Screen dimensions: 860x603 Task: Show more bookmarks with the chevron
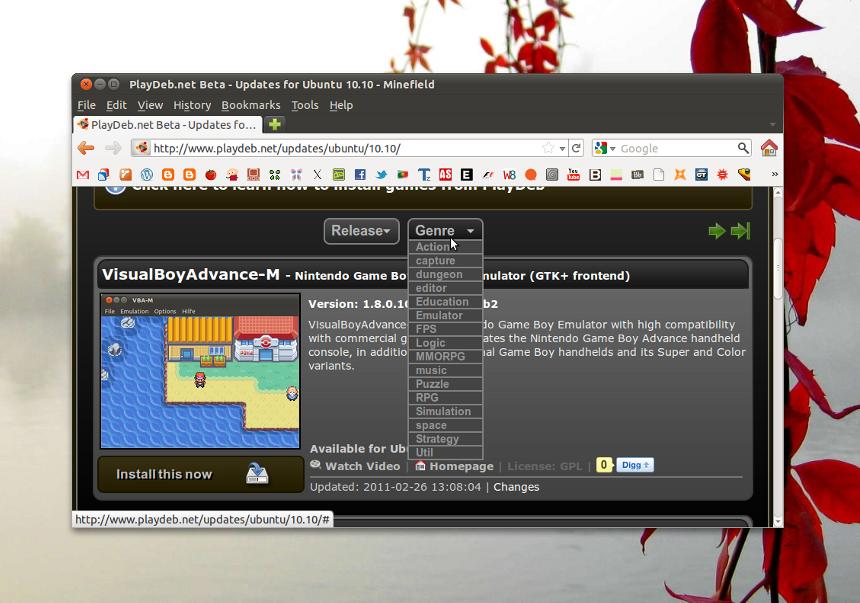tap(774, 174)
